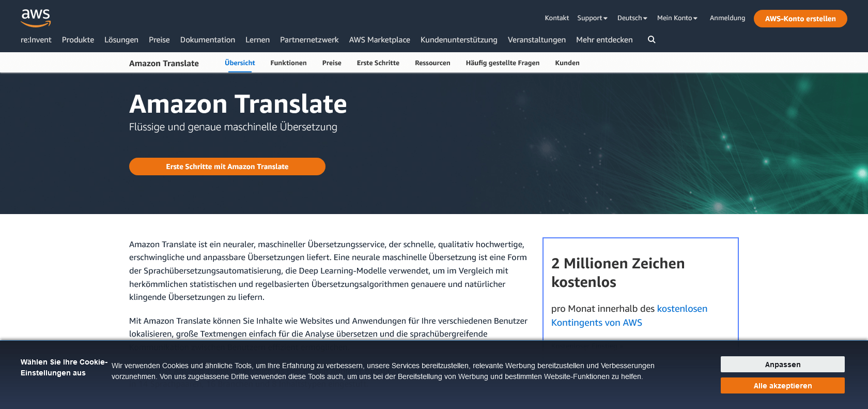Viewport: 868px width, 409px height.
Task: Switch to the Preise product tab
Action: (x=332, y=63)
